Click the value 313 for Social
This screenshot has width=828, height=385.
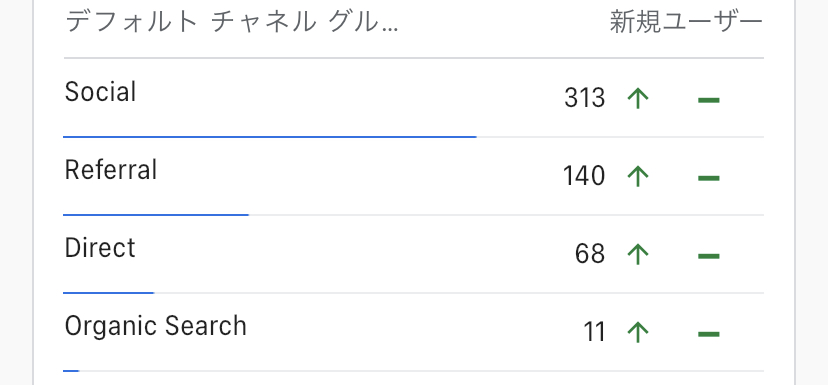pyautogui.click(x=585, y=98)
